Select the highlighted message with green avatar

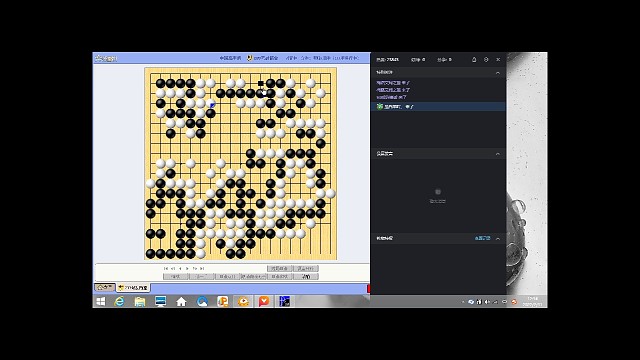point(438,107)
